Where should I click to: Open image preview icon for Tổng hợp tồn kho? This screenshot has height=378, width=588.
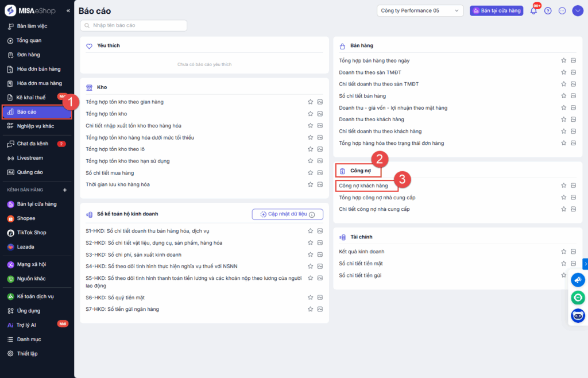(x=320, y=114)
